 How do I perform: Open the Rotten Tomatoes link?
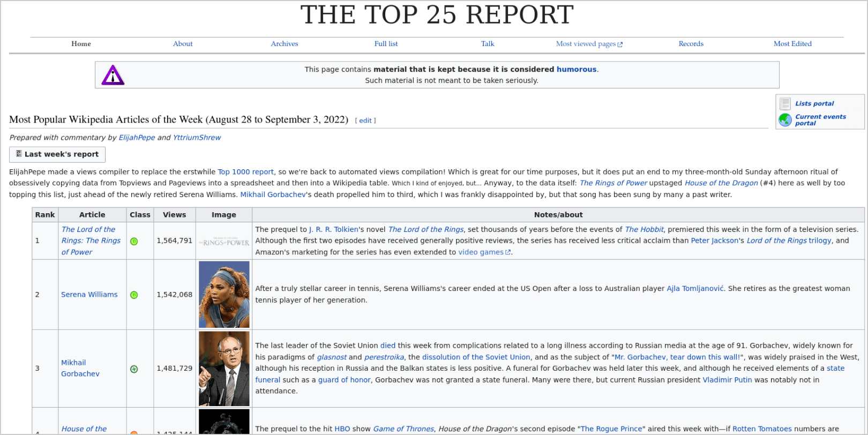762,429
